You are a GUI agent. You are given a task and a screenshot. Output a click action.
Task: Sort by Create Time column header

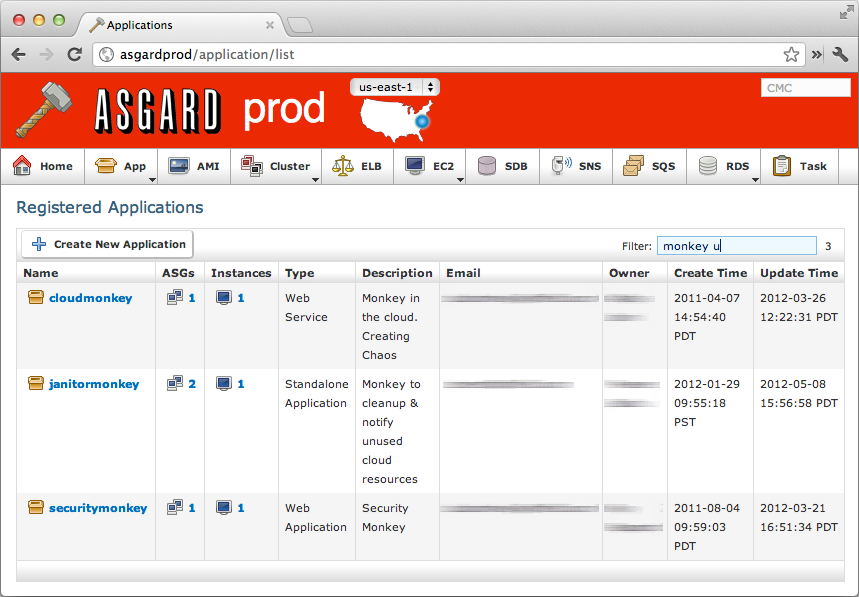coord(710,273)
